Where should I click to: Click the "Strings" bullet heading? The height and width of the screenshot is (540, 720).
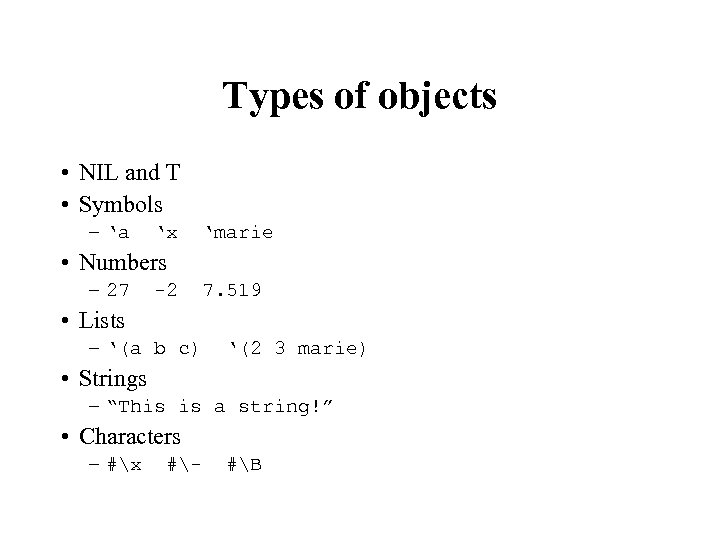[x=113, y=379]
